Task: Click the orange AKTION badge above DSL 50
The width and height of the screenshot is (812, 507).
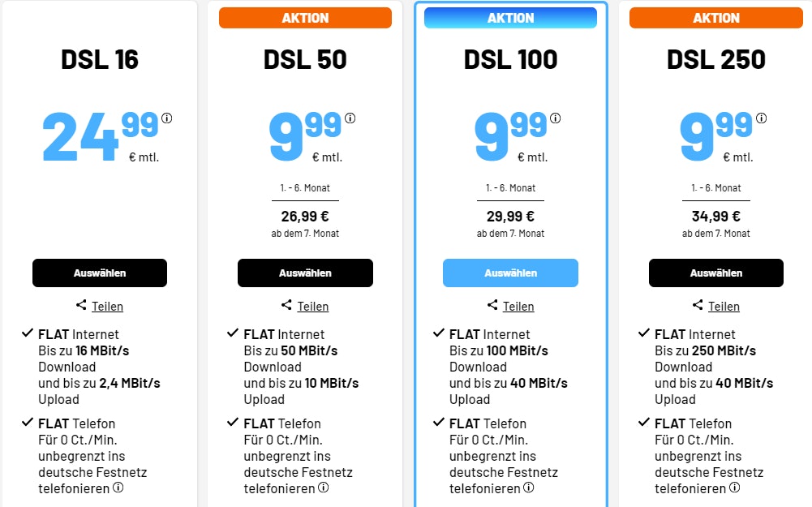Action: pos(305,18)
